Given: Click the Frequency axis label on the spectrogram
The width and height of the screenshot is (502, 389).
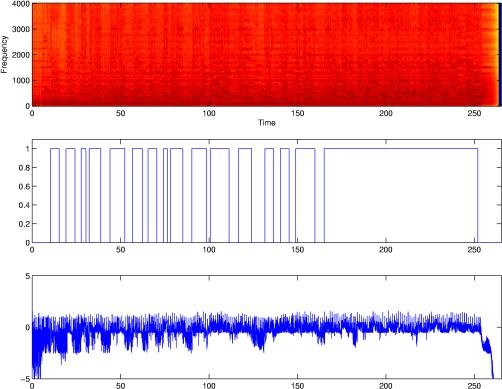Looking at the screenshot, I should pos(4,54).
